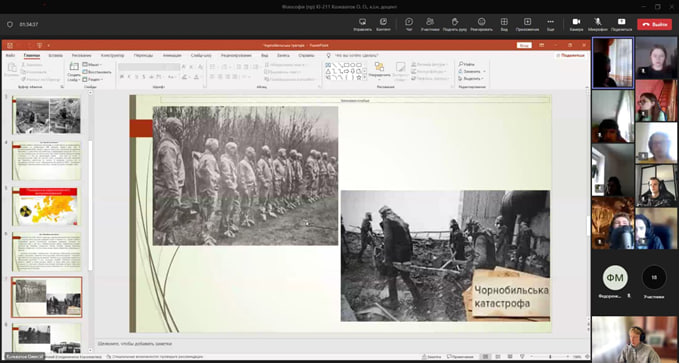Image resolution: width=680 pixels, height=364 pixels.
Task: Open the Select dropdown in Editing group
Action: click(471, 79)
